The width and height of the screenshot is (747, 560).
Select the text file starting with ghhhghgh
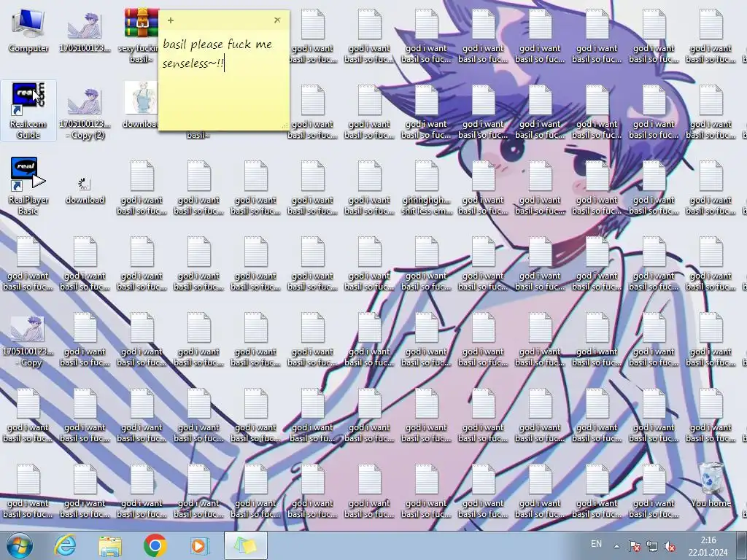point(426,187)
